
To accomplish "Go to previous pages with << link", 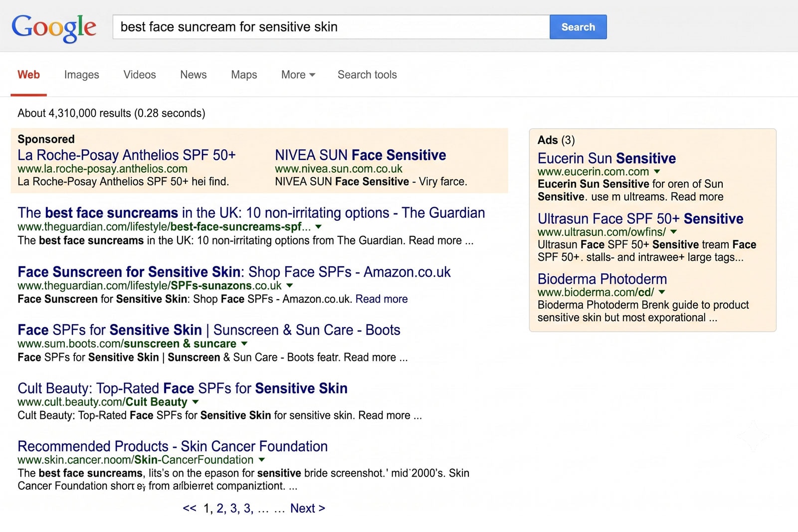I will (x=190, y=509).
